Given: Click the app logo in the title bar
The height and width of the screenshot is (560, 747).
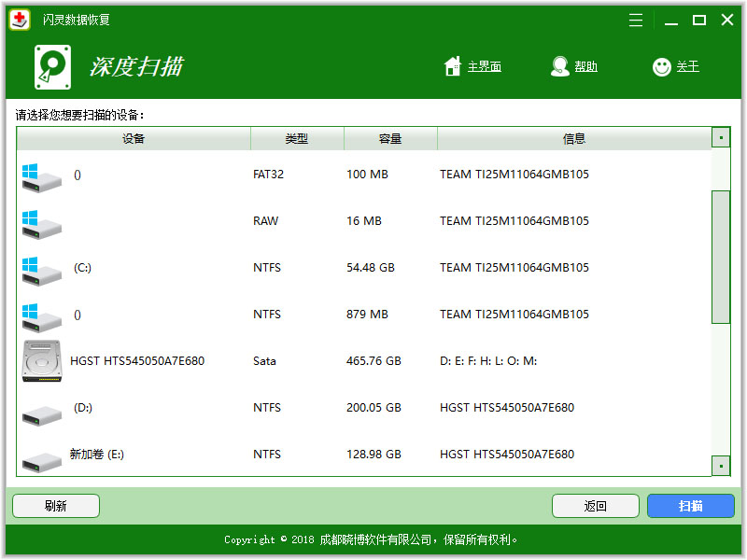Looking at the screenshot, I should point(20,20).
